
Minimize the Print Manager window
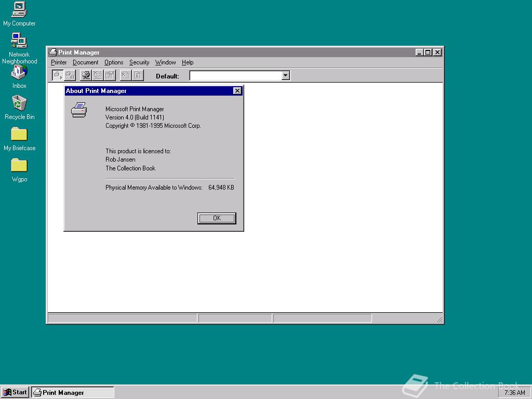[419, 52]
